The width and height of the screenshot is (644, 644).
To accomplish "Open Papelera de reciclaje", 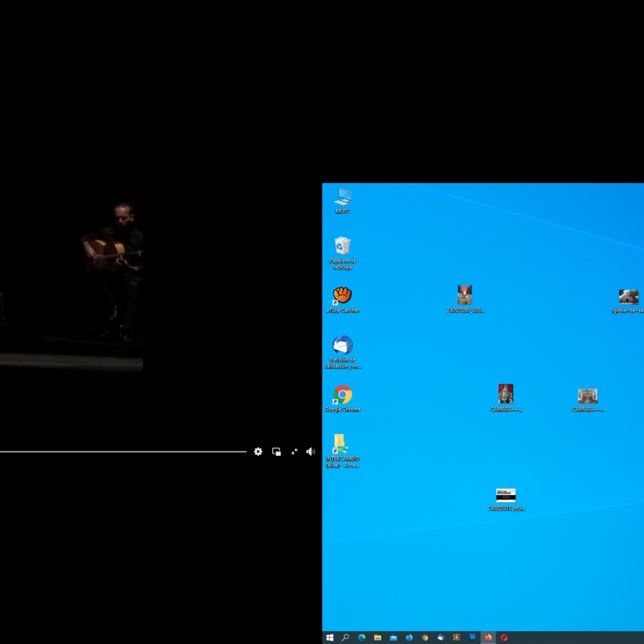I will click(343, 247).
